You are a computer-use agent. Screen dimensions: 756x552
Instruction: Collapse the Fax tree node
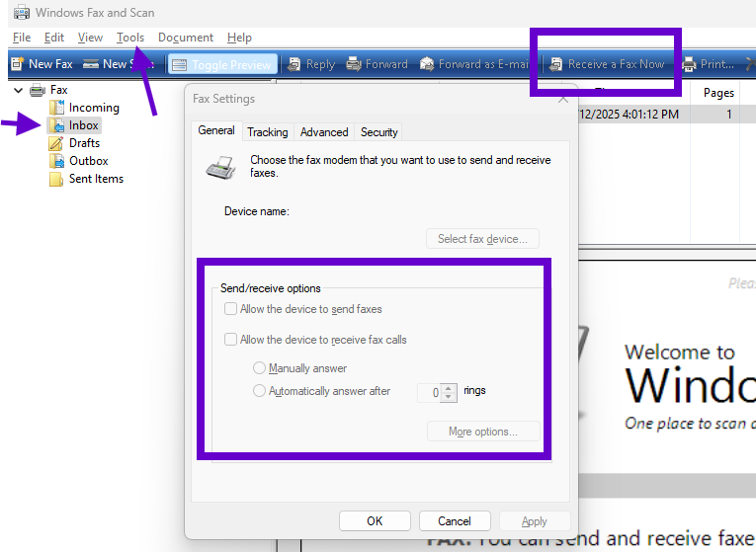pyautogui.click(x=19, y=90)
